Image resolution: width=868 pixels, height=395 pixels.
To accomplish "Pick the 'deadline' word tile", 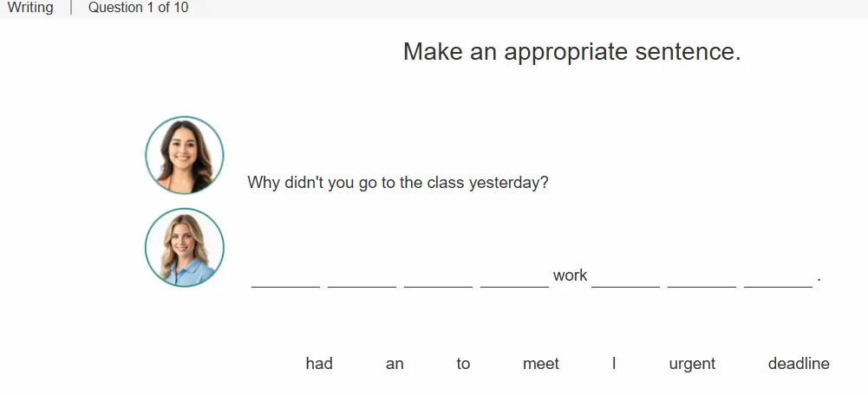I will point(799,364).
